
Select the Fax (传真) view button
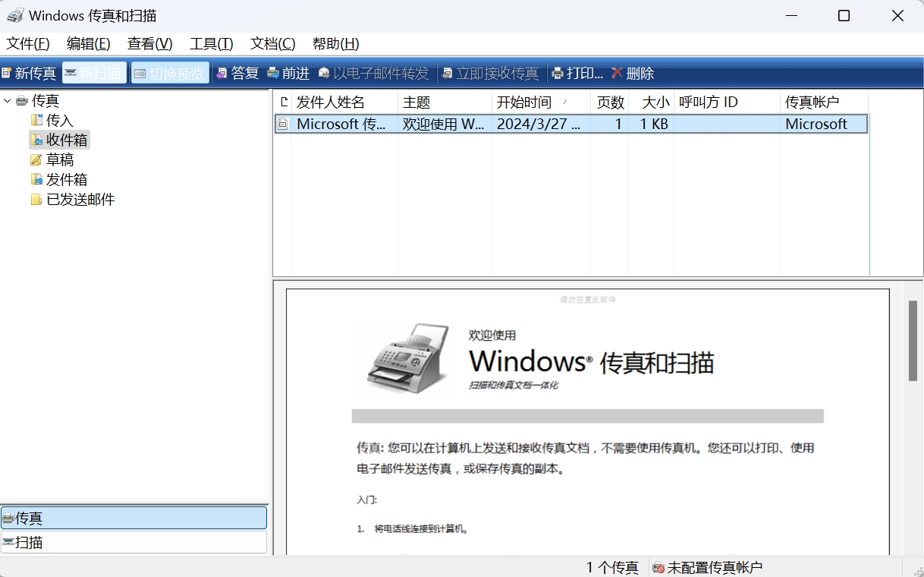[134, 518]
